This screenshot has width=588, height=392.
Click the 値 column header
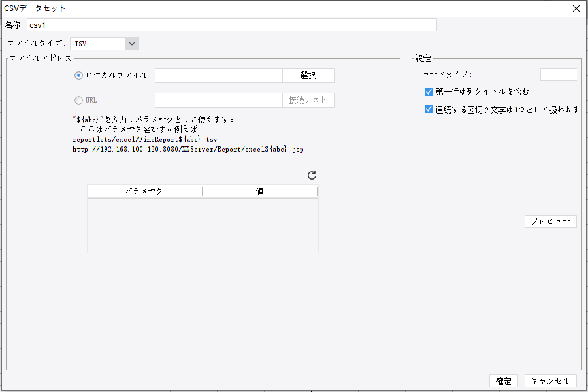point(259,191)
